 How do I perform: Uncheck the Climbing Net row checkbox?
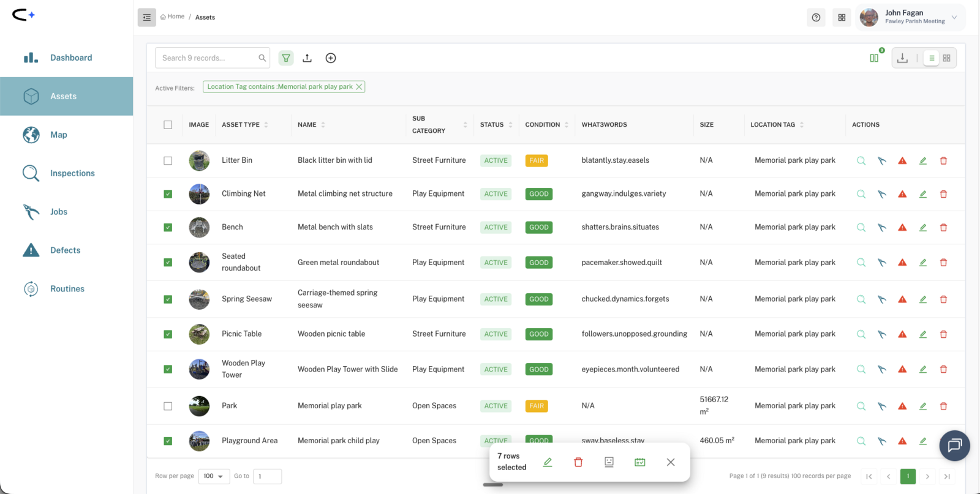[168, 194]
